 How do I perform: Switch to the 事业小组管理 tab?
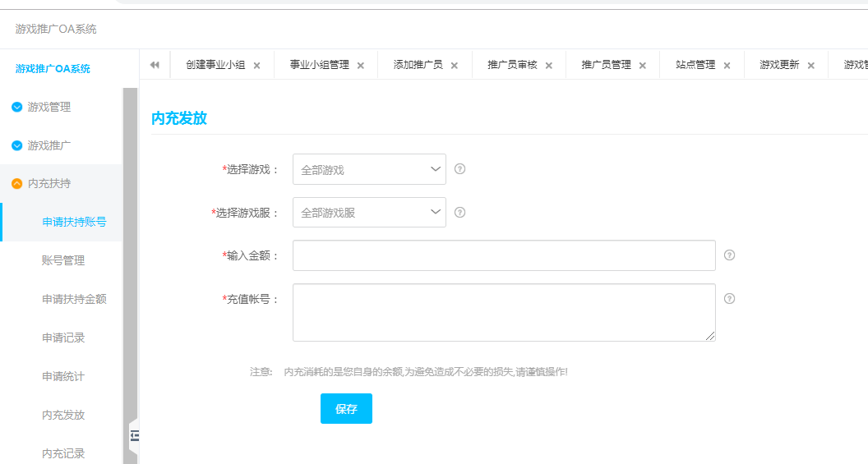(319, 65)
